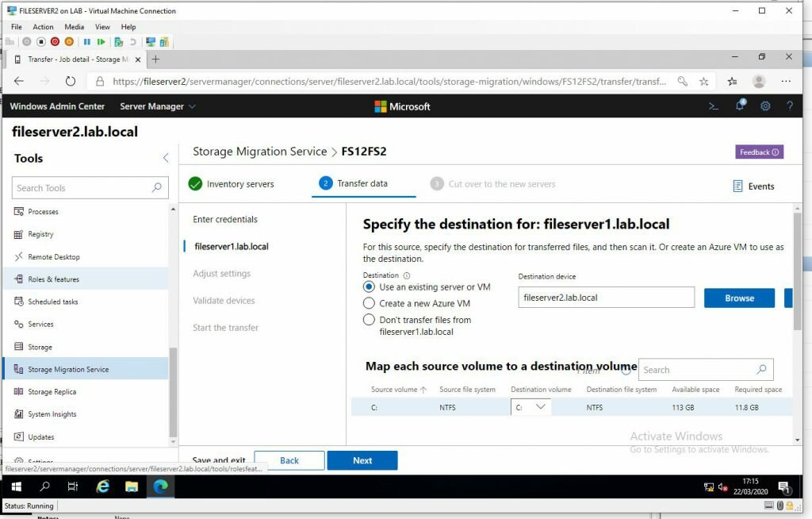The height and width of the screenshot is (519, 812).
Task: Open Storage Migration Service tool
Action: 86,369
